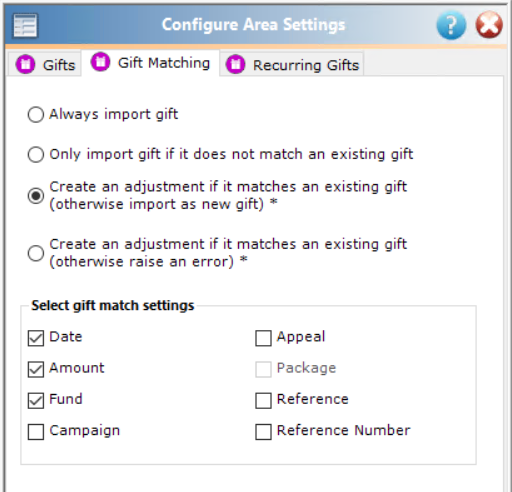Tick the Reference checkbox
Viewport: 512px width, 492px height.
click(x=263, y=401)
